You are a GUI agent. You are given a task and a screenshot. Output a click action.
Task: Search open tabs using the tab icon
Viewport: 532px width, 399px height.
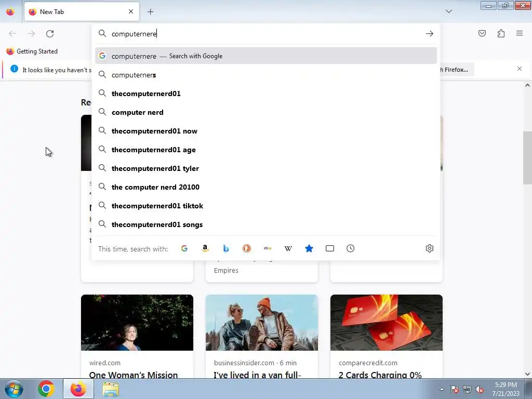[330, 248]
